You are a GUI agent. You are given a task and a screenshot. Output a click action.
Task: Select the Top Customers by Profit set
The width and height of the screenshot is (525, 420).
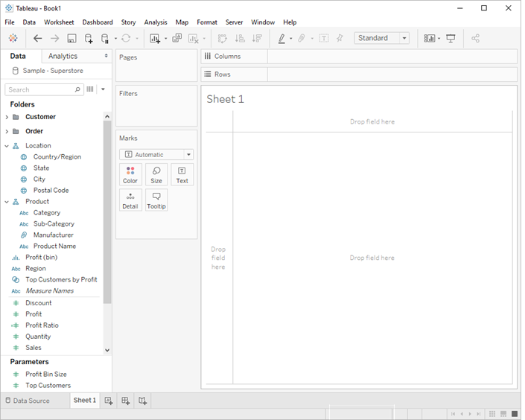click(61, 280)
